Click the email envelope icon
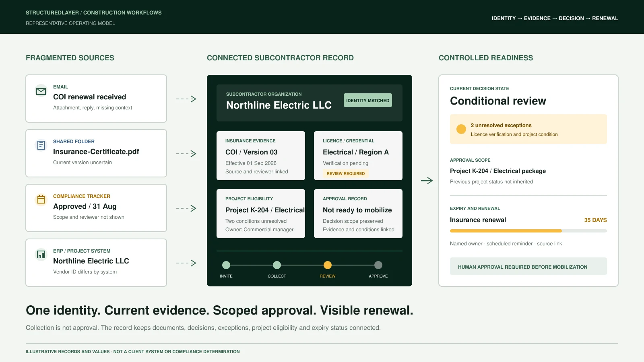Image resolution: width=644 pixels, height=362 pixels. [41, 91]
